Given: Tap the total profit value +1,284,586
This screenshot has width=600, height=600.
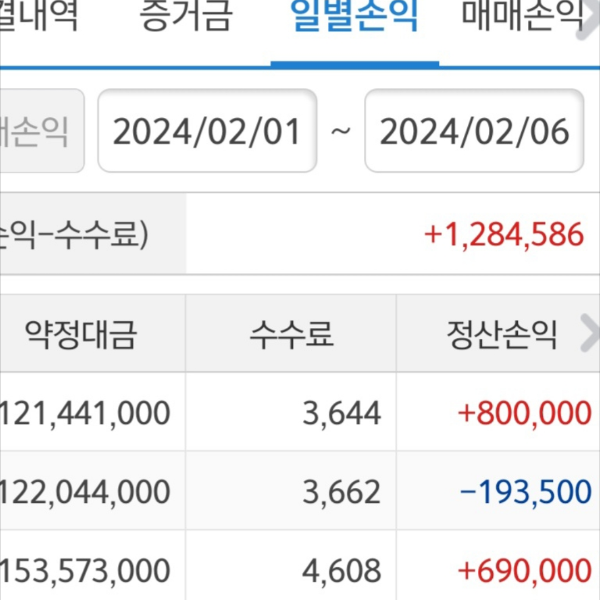Looking at the screenshot, I should (503, 235).
